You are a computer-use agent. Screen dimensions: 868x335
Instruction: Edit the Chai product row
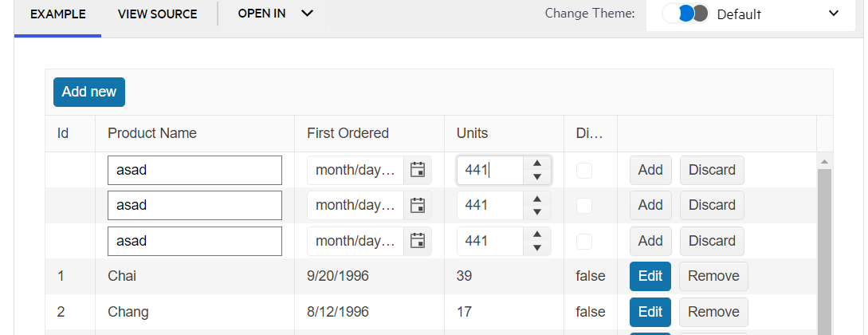click(650, 276)
